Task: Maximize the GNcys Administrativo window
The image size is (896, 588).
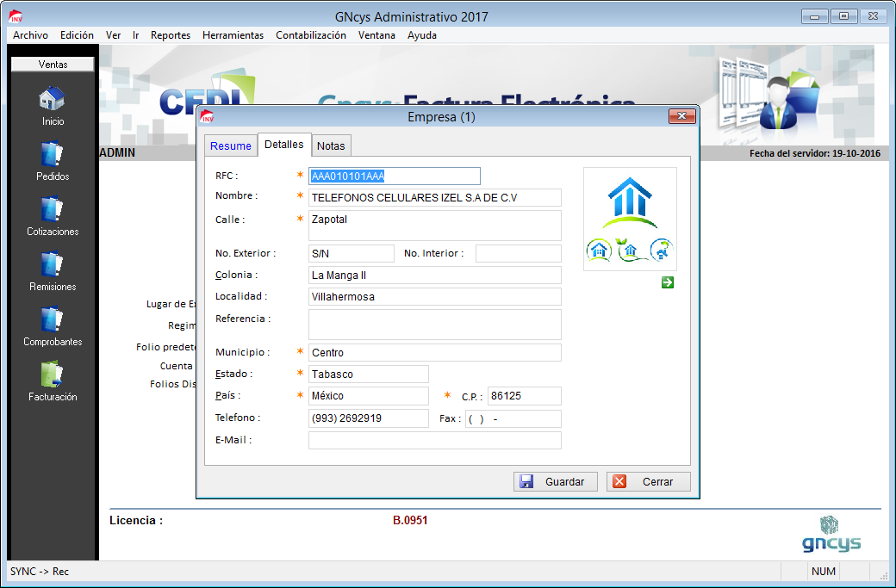Action: (843, 16)
